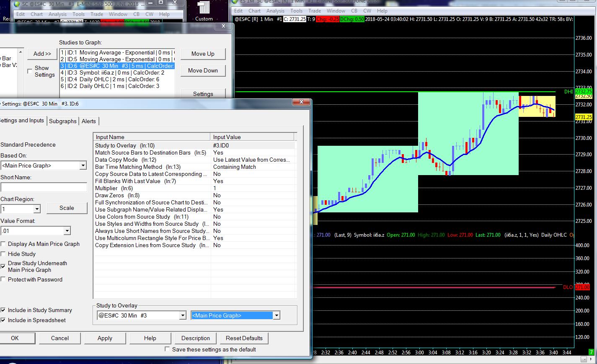The width and height of the screenshot is (597, 364).
Task: Select the Use Multicolumn Rectangle Style row
Action: (195, 238)
